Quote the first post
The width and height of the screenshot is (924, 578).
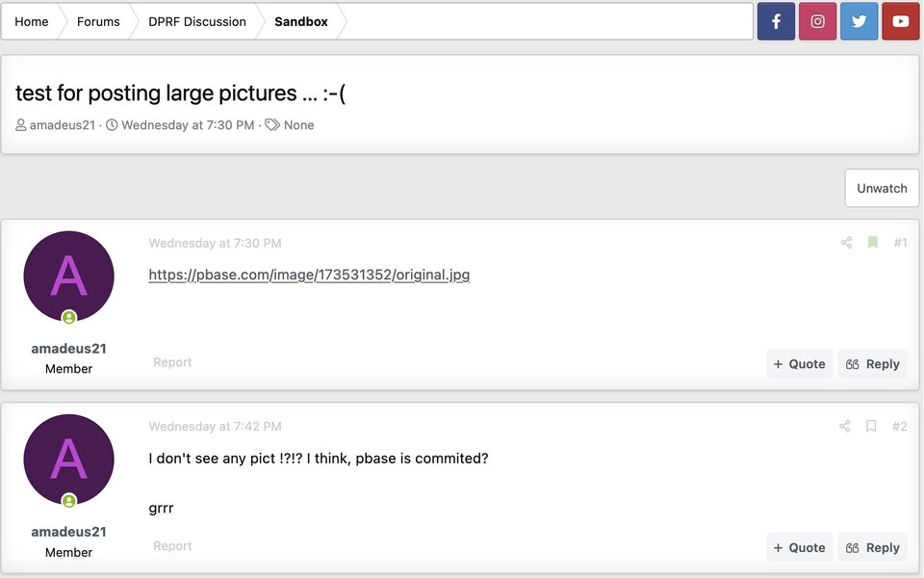799,363
